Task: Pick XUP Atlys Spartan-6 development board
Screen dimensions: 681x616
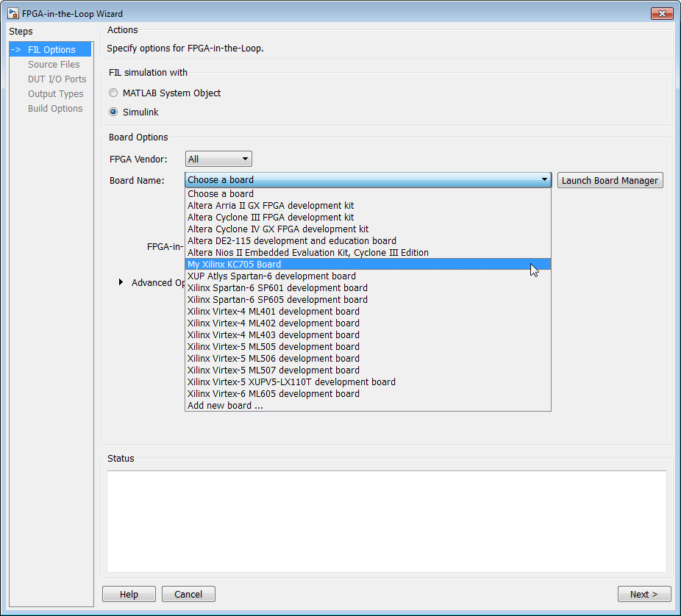Action: (x=368, y=276)
